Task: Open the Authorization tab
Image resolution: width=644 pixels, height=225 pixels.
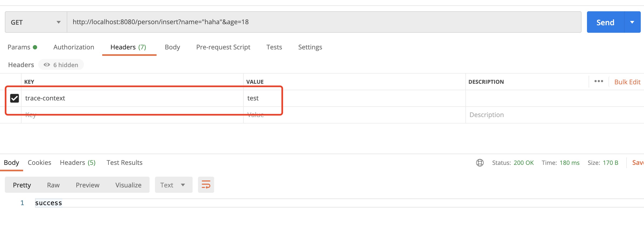Action: coord(74,47)
